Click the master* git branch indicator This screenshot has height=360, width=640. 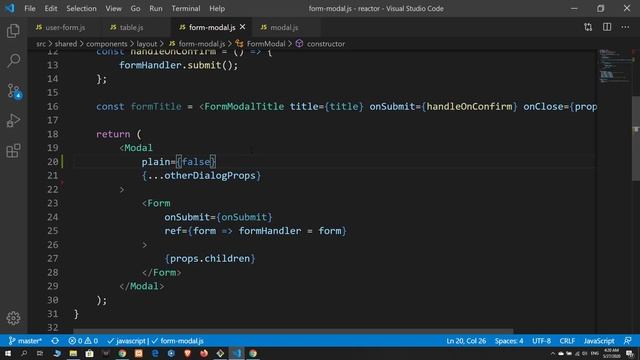coord(25,341)
